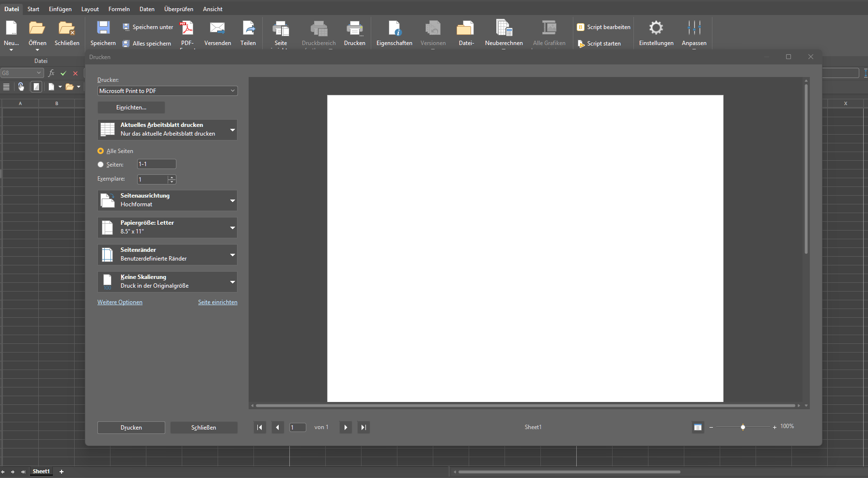
Task: Open the Seite einrichten link
Action: coord(218,302)
